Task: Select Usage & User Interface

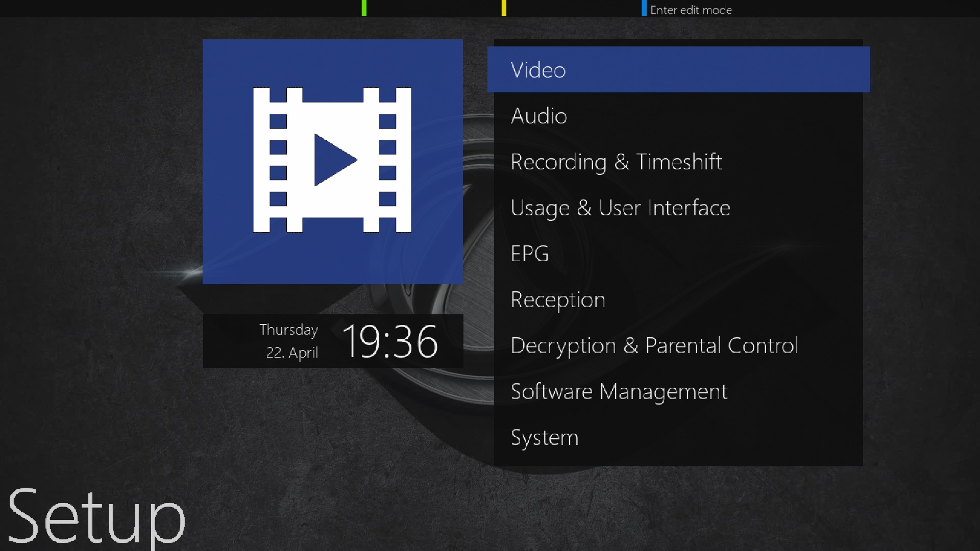Action: point(620,208)
